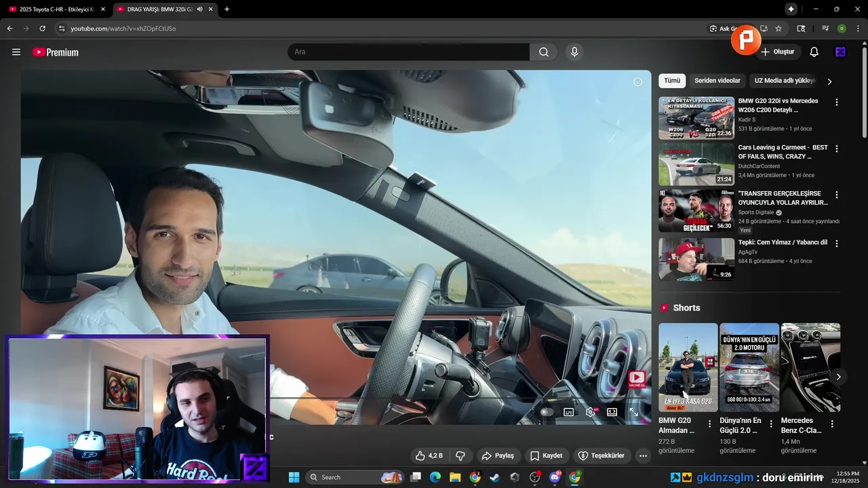Open options for BMW G20 320i vs Mercedes video
868x488 pixels.
point(836,102)
